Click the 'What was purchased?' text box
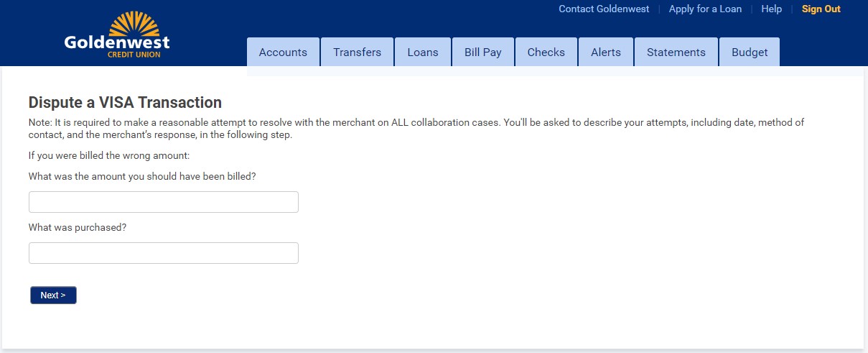 [163, 253]
